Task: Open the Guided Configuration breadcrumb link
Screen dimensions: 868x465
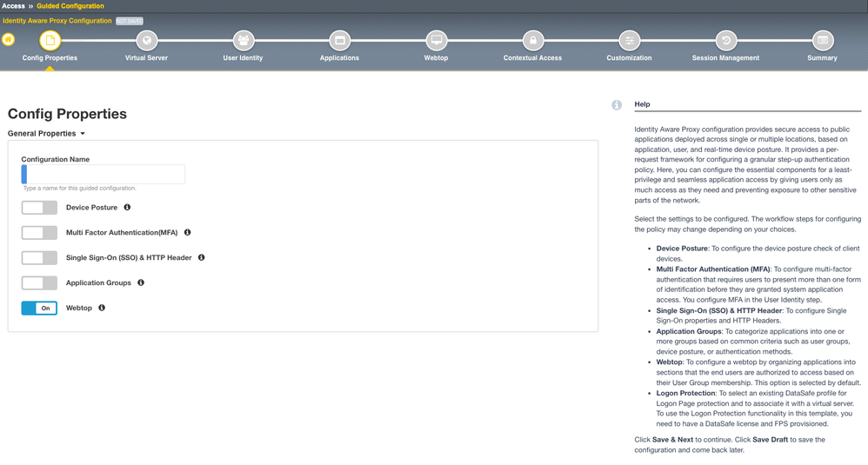Action: click(70, 6)
